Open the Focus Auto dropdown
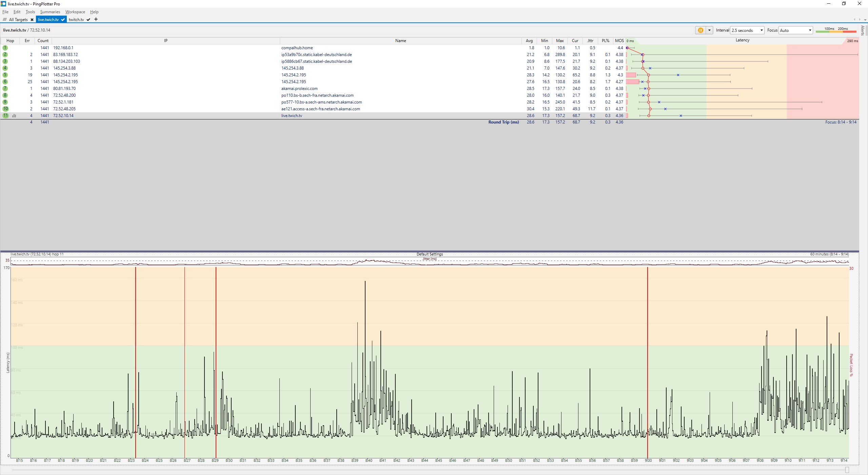Screen dimensions: 868x475 coord(795,30)
